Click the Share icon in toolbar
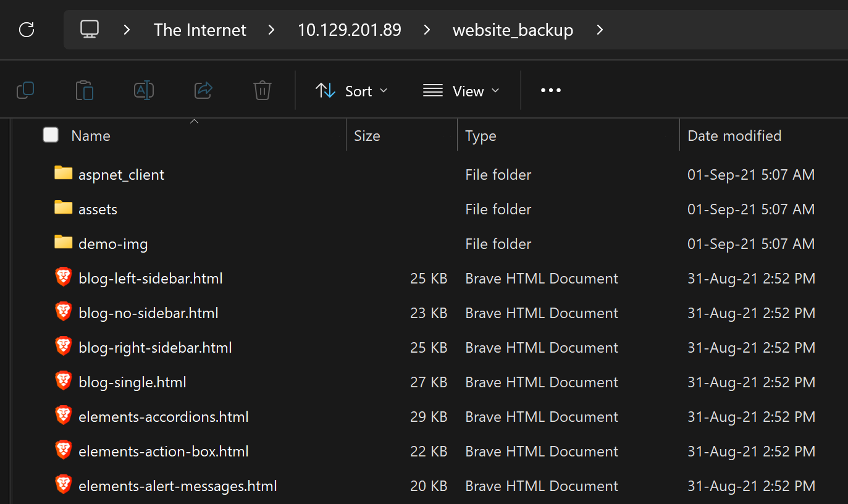The height and width of the screenshot is (504, 848). pos(203,90)
